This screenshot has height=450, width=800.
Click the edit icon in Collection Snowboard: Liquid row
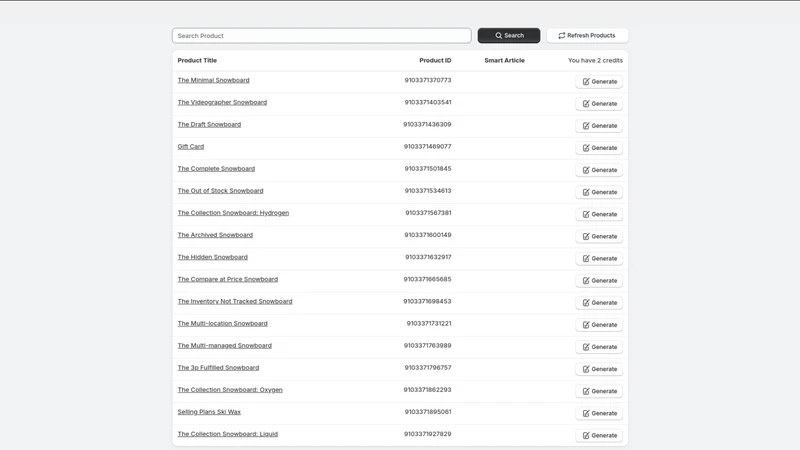point(586,435)
